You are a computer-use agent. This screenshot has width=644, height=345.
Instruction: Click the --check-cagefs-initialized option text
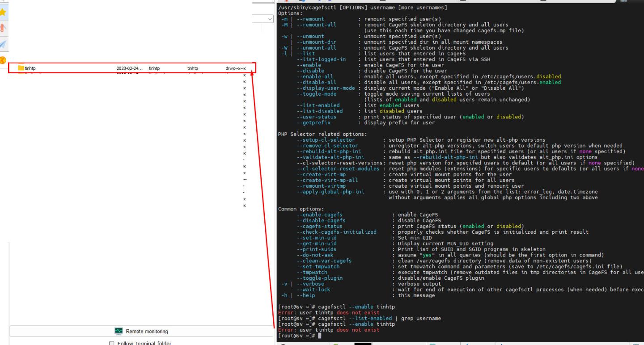point(336,232)
